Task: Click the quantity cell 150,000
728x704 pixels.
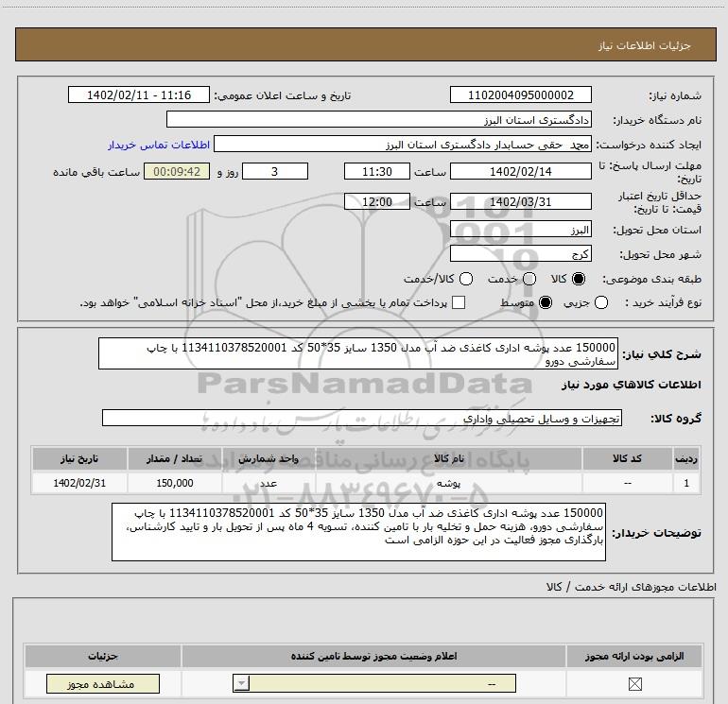Action: pyautogui.click(x=175, y=483)
